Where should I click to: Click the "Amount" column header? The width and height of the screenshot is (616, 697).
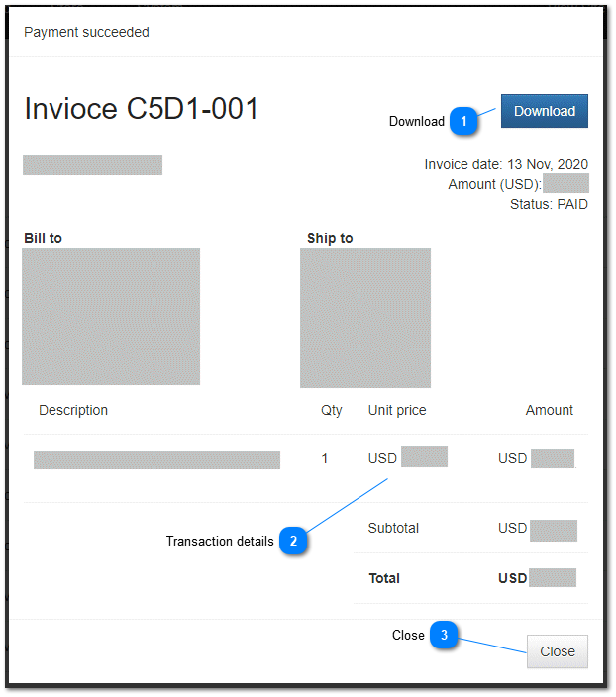[x=550, y=410]
